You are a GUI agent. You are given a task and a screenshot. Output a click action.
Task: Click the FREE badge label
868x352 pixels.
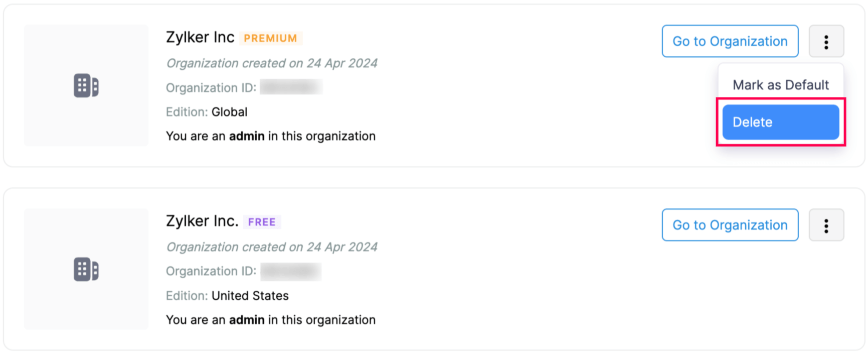262,222
